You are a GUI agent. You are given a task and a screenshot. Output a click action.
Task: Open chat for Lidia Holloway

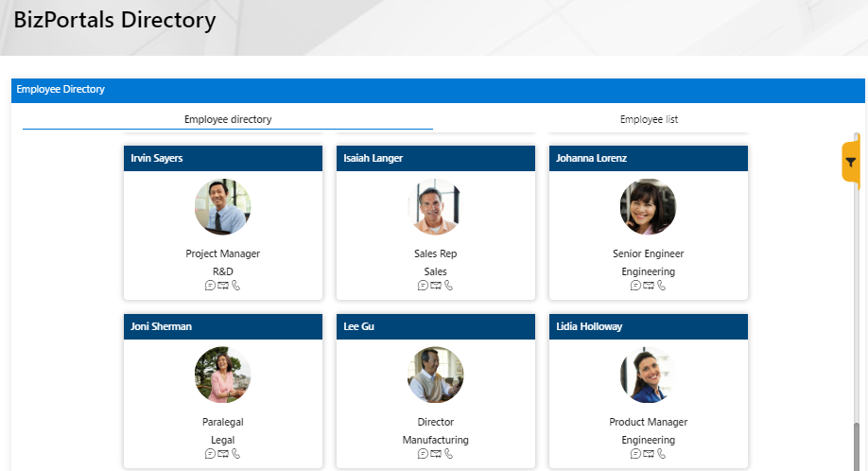635,454
